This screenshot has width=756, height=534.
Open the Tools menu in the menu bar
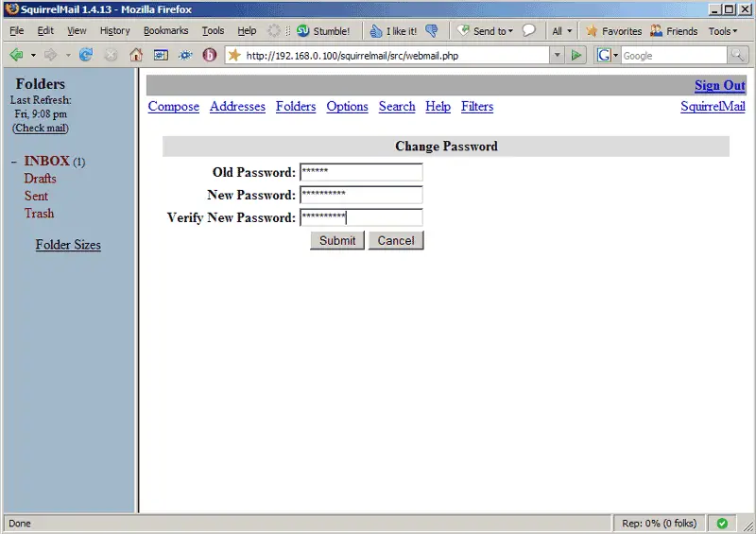(214, 31)
